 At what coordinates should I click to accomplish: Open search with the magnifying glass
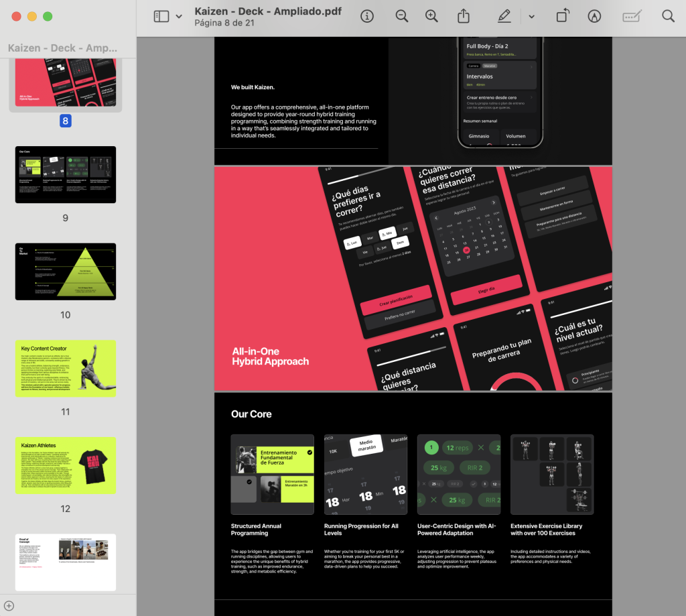click(668, 16)
